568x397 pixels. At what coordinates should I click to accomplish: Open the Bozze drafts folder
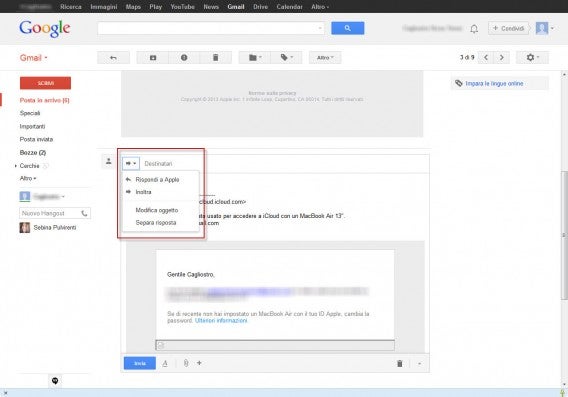[x=33, y=152]
